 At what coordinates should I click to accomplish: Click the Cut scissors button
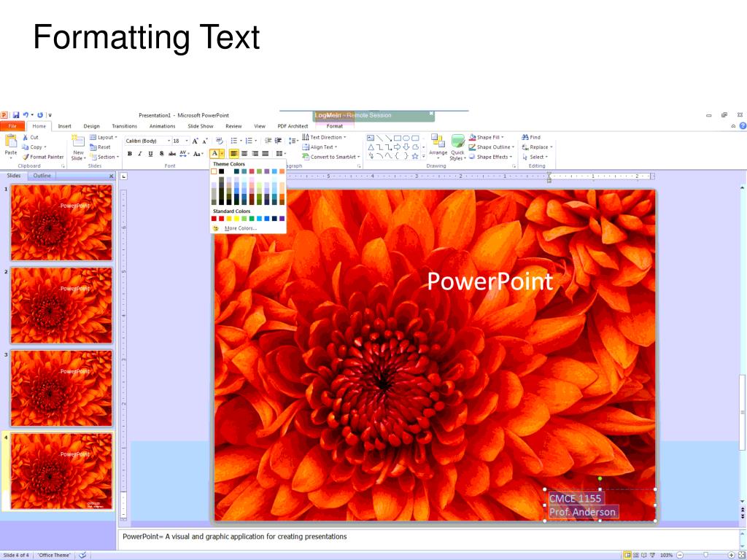point(31,137)
